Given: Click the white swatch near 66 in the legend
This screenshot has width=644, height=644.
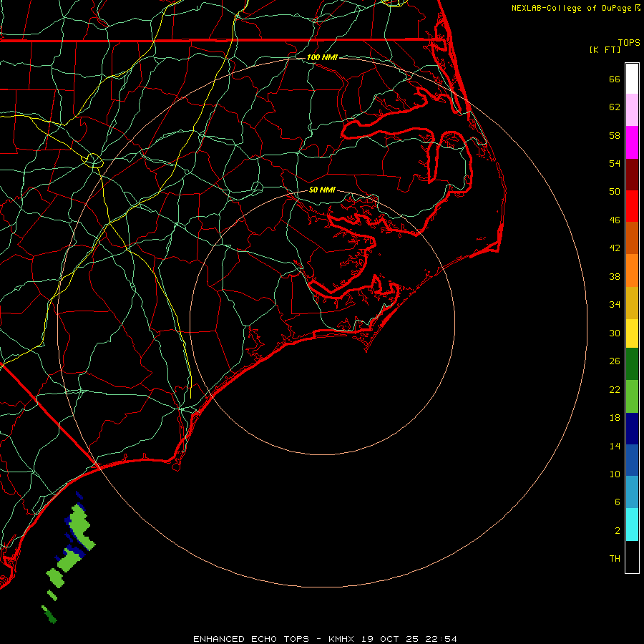Looking at the screenshot, I should point(632,79).
